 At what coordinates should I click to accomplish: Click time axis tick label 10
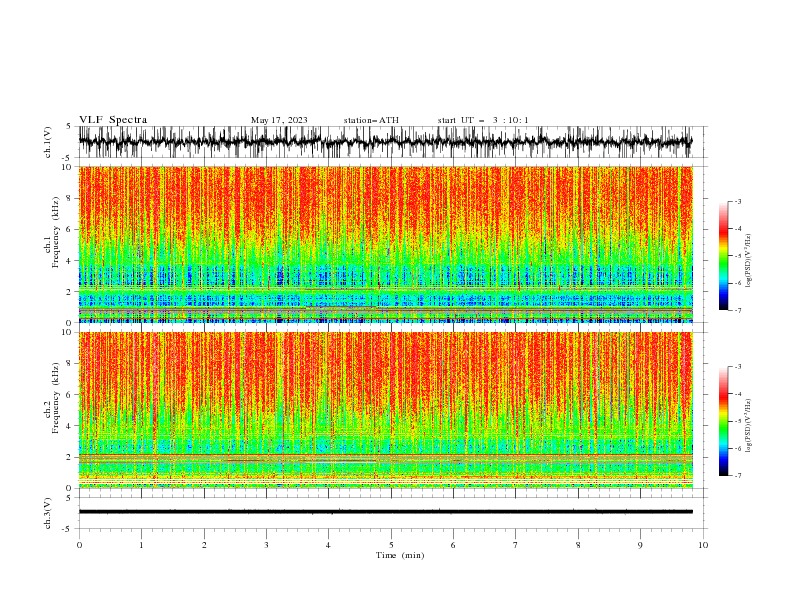[x=703, y=545]
